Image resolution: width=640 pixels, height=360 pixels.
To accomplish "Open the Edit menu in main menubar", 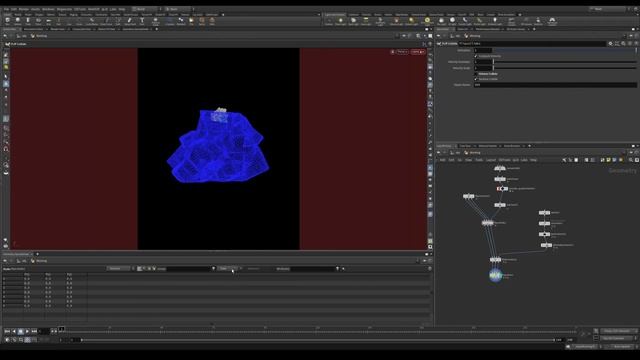I will point(14,9).
